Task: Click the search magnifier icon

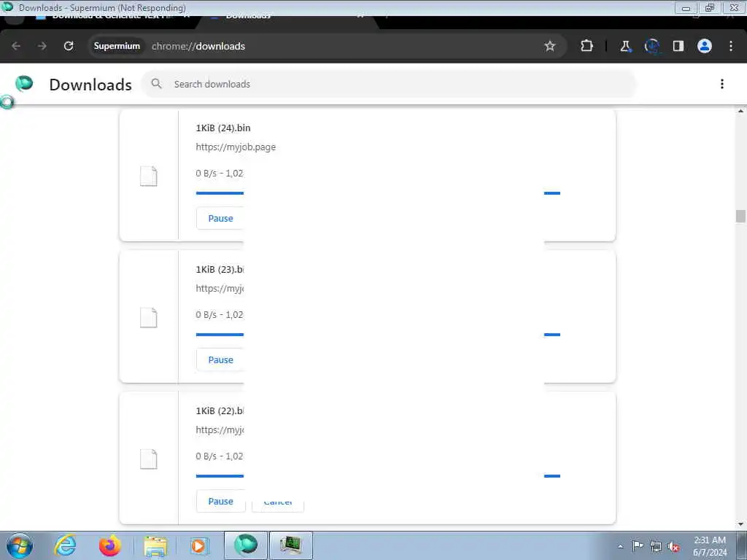Action: [x=156, y=84]
